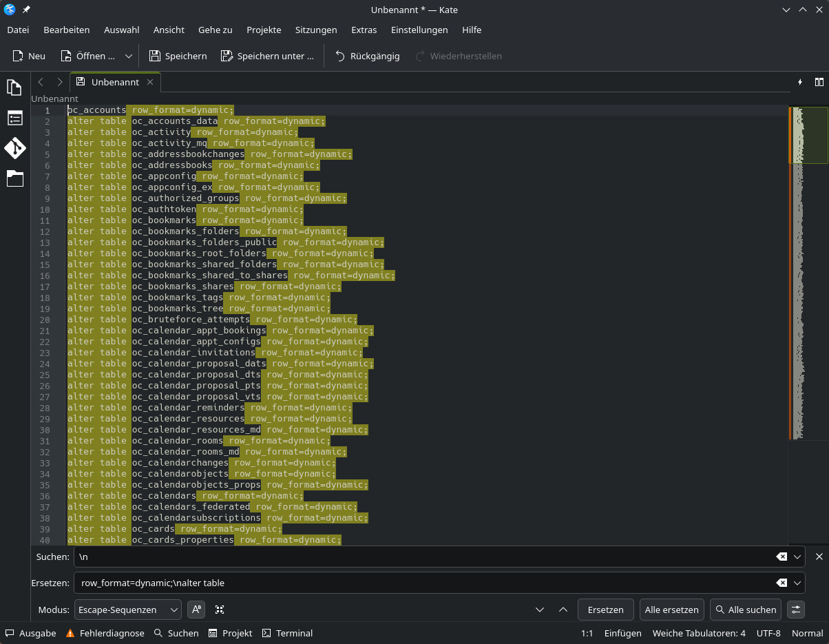Image resolution: width=829 pixels, height=644 pixels.
Task: Split the view using top-right icon
Action: [x=819, y=82]
